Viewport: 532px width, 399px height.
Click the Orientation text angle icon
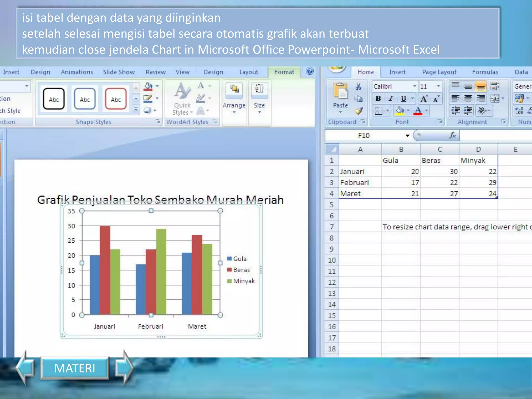[482, 111]
